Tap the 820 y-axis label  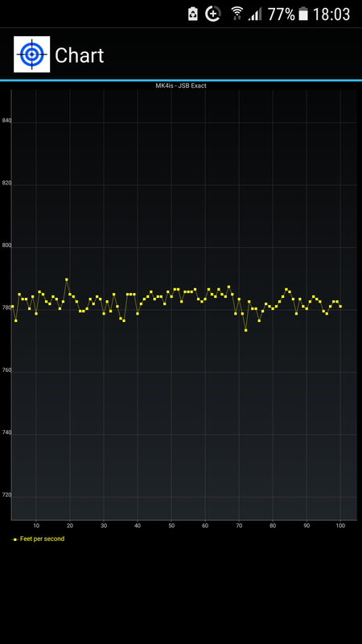[6, 184]
